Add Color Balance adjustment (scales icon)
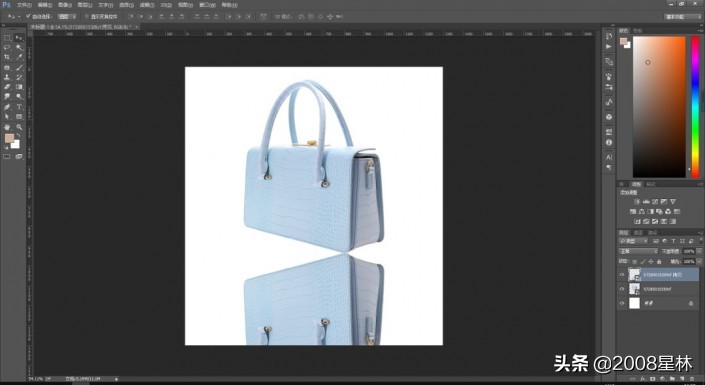The image size is (705, 385). (641, 211)
